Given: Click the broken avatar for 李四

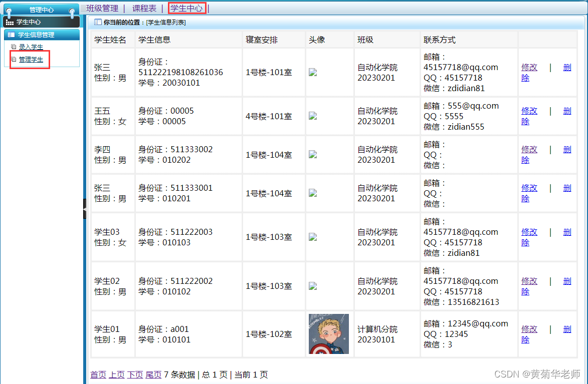Looking at the screenshot, I should pyautogui.click(x=313, y=154).
